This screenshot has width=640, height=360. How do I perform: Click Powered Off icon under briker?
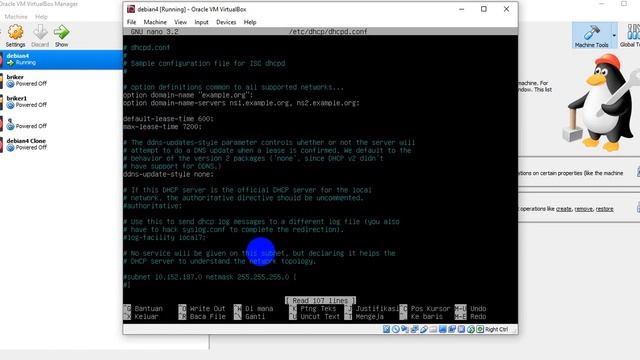[11, 84]
